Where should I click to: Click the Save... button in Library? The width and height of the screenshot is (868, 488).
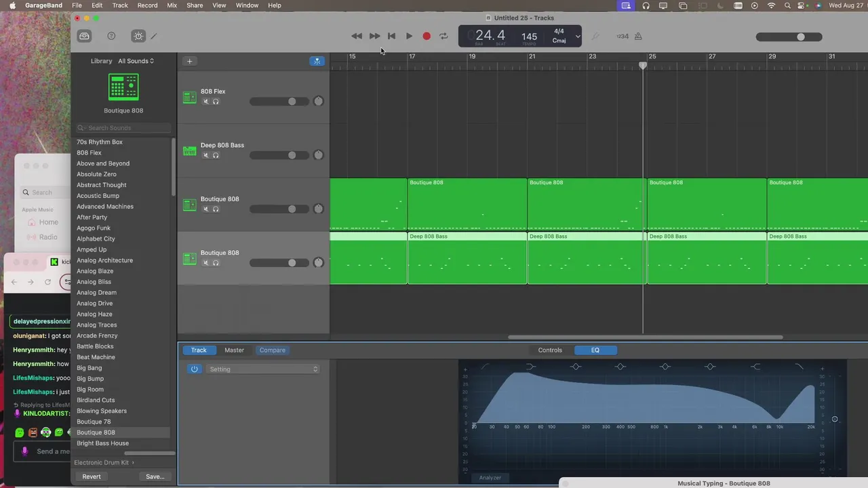(x=155, y=476)
